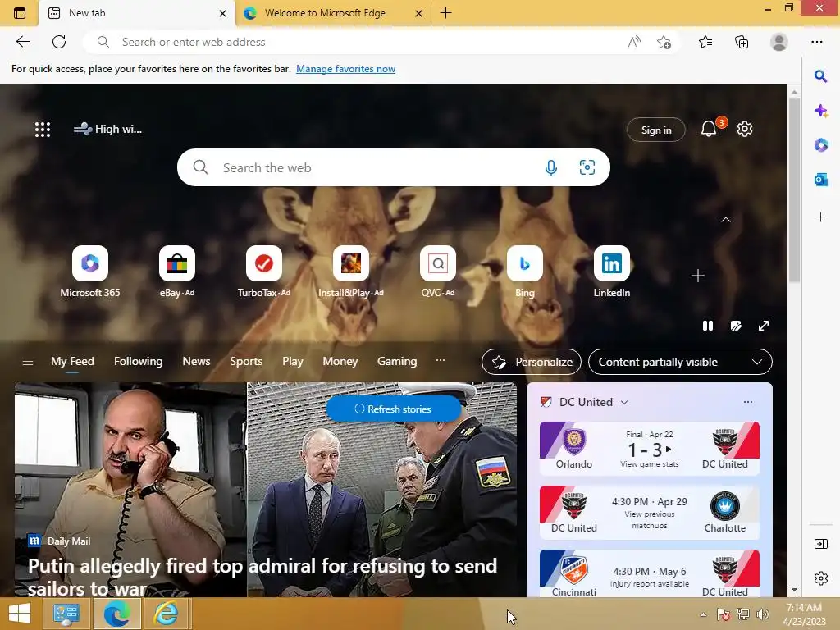Go back with the arrow button
Image resolution: width=840 pixels, height=630 pixels.
point(22,42)
